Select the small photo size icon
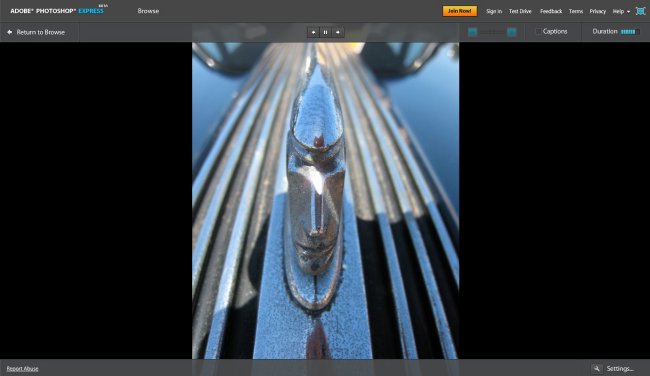This screenshot has width=650, height=376. click(473, 32)
